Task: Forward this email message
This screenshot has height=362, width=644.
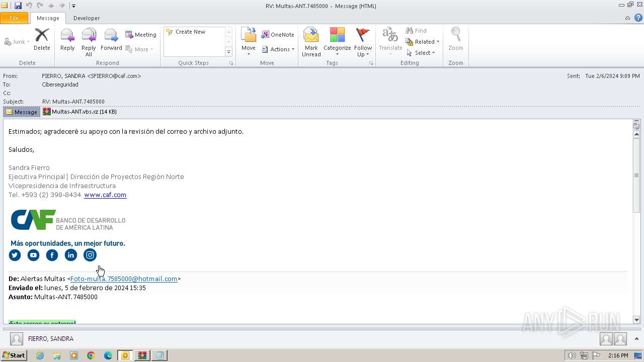Action: (111, 39)
